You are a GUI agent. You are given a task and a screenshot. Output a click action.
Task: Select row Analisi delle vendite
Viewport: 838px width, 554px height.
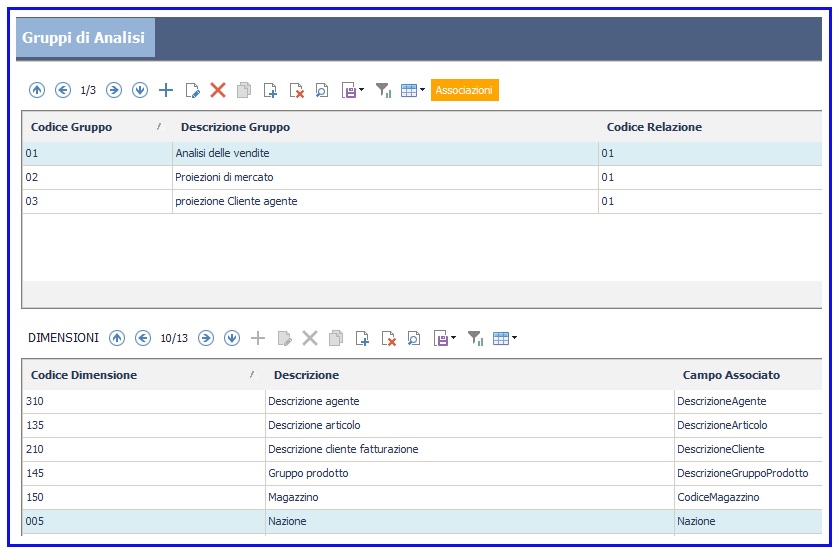coord(422,153)
